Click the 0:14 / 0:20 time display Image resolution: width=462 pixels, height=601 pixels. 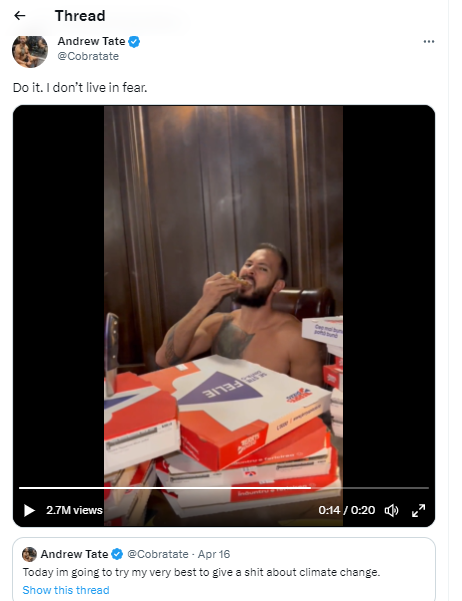click(347, 510)
